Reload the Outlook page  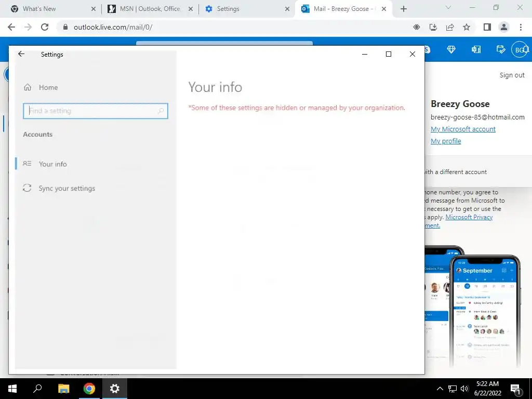[45, 27]
